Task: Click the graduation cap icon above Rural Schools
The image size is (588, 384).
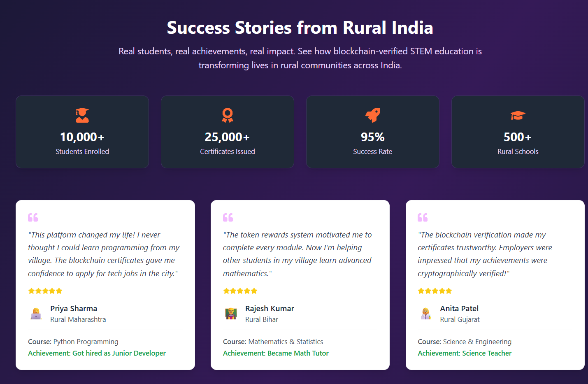Action: pyautogui.click(x=518, y=115)
